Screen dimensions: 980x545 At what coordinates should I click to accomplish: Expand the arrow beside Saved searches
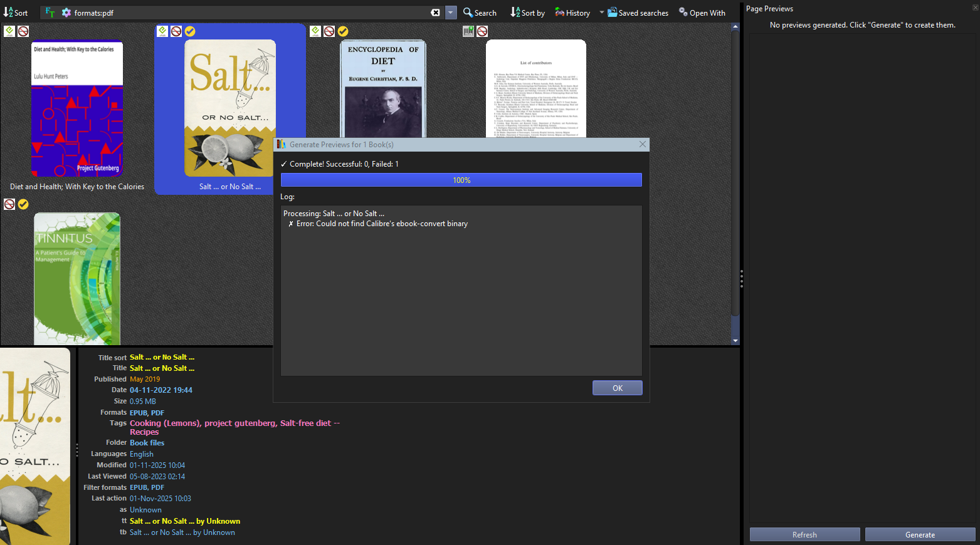coord(602,12)
